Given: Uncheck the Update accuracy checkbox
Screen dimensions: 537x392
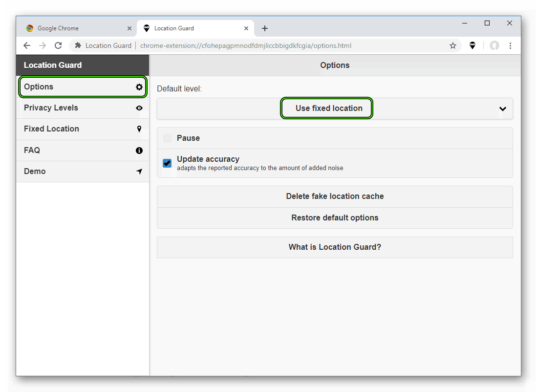Looking at the screenshot, I should click(167, 163).
